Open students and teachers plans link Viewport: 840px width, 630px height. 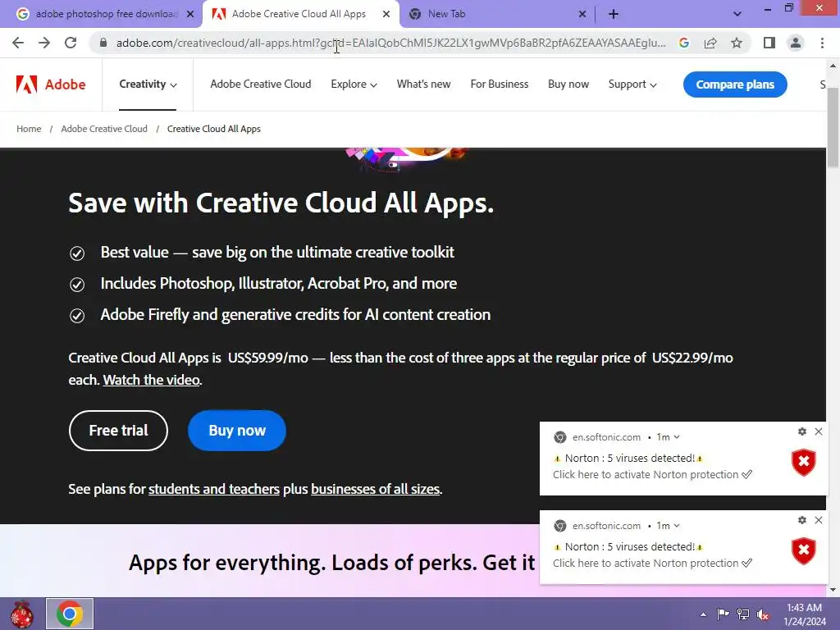click(214, 489)
